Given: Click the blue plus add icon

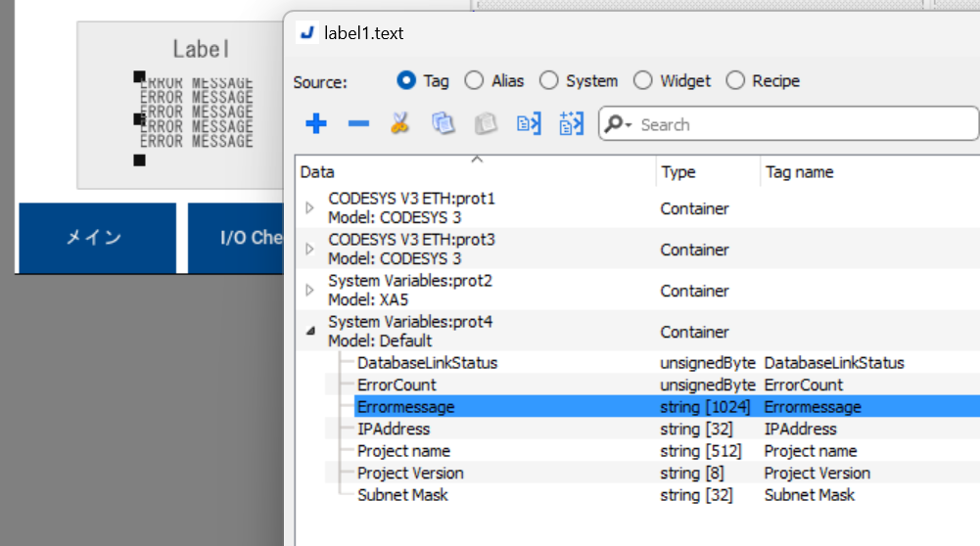Looking at the screenshot, I should pos(316,123).
